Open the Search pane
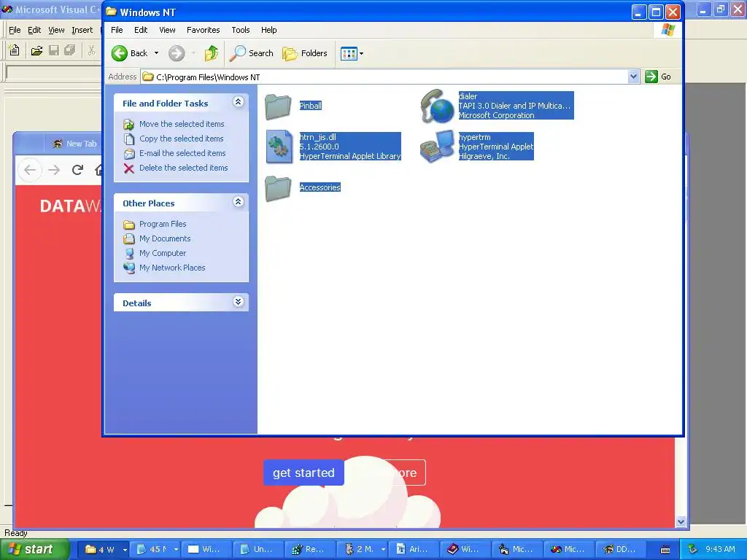This screenshot has height=560, width=747. coord(251,53)
